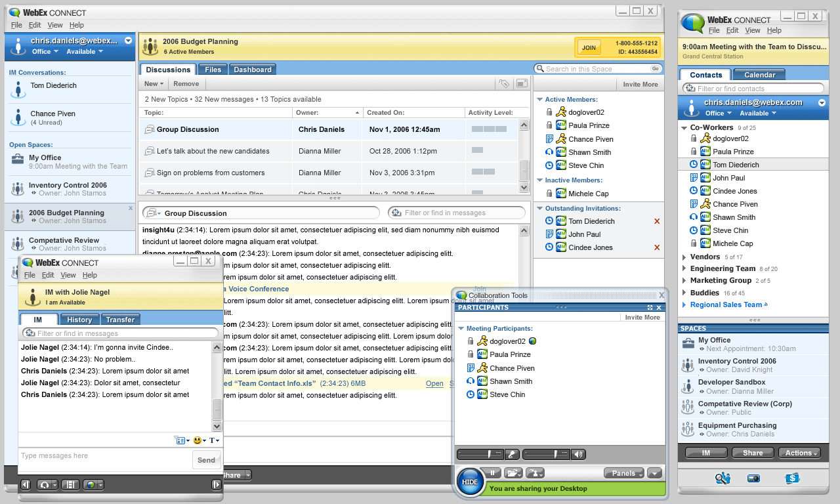
Task: Open the headset call menu in IM window
Action: click(x=47, y=485)
